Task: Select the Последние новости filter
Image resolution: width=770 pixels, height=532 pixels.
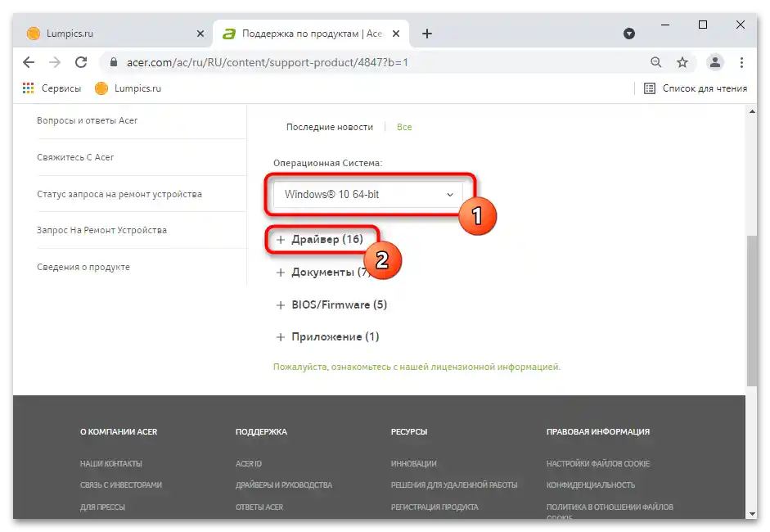Action: [330, 127]
